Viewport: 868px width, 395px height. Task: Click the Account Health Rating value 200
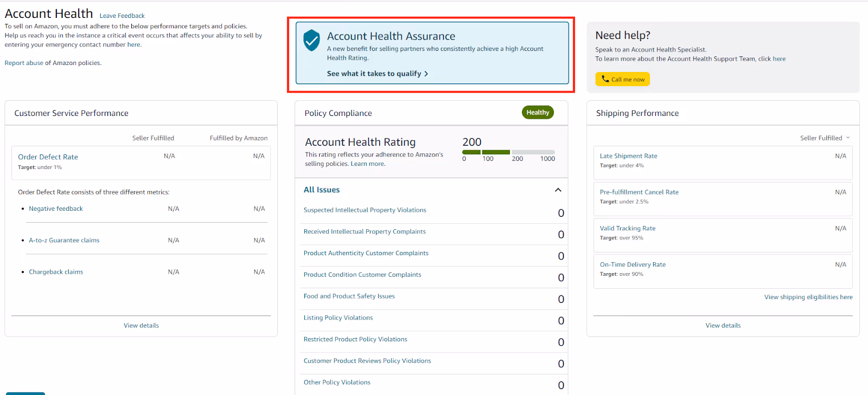tap(472, 142)
